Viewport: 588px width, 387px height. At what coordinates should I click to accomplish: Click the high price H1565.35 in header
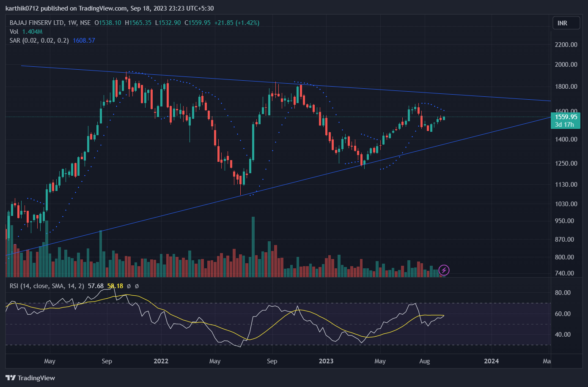(x=138, y=23)
